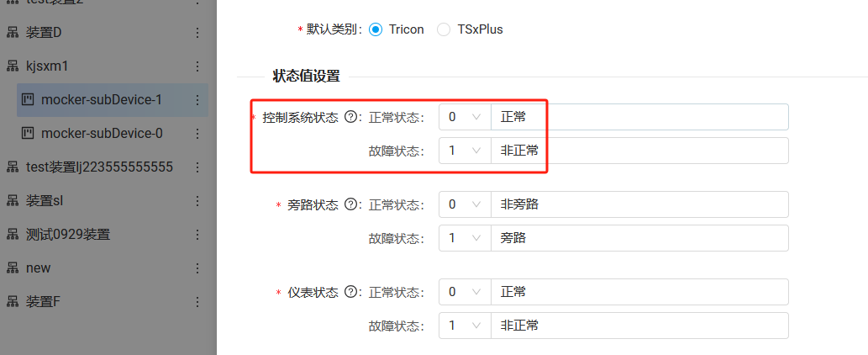Click the question mark next to 仪表状态

click(350, 292)
